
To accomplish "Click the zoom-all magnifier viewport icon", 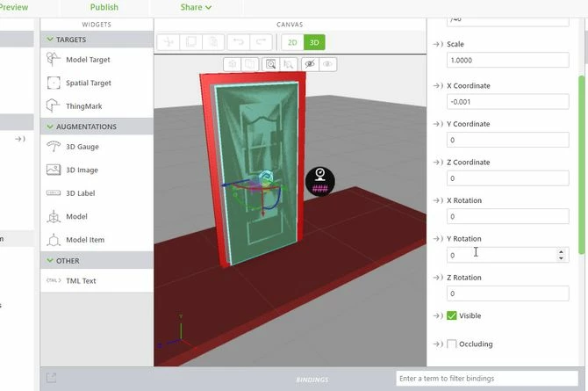I will tap(271, 64).
